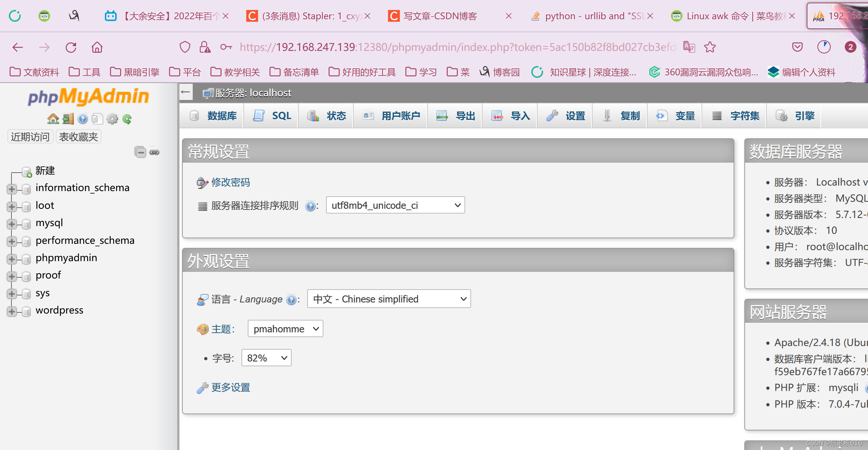The width and height of the screenshot is (868, 450).
Task: Bookmark this page with star icon
Action: tap(710, 47)
